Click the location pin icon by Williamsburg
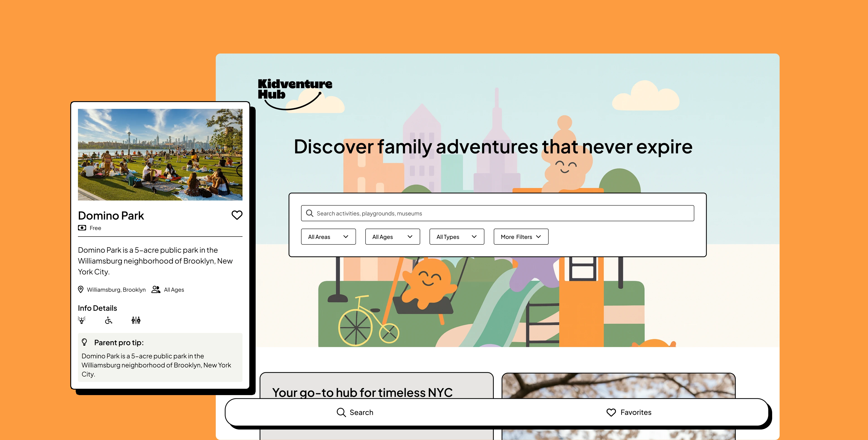Image resolution: width=868 pixels, height=440 pixels. click(x=80, y=290)
